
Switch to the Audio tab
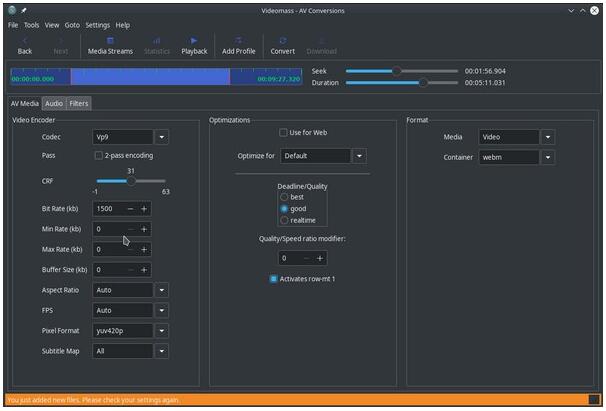[x=54, y=103]
